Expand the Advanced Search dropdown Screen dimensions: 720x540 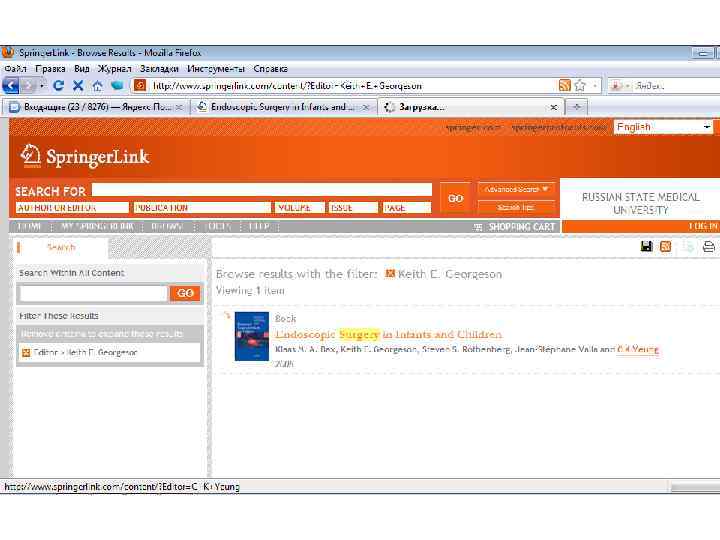pos(516,189)
